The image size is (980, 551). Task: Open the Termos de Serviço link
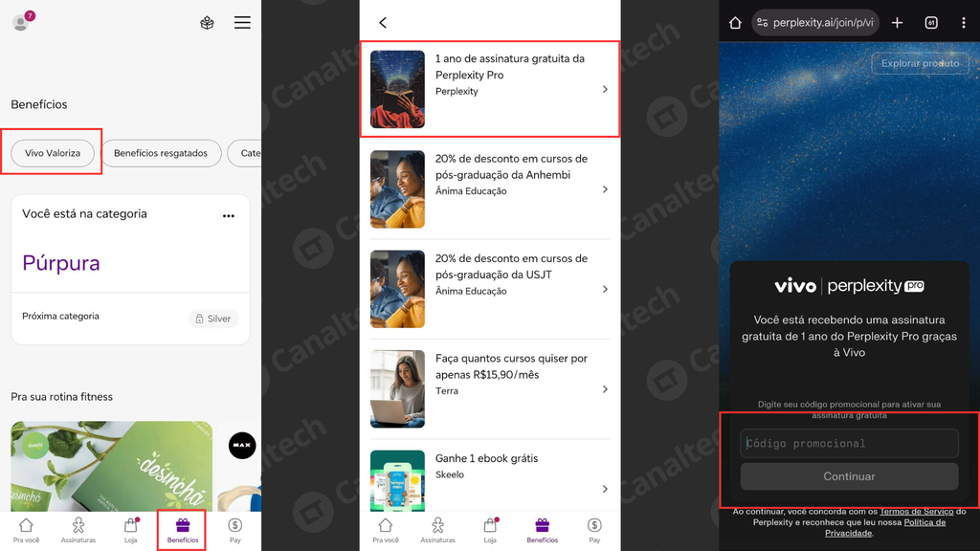(916, 512)
